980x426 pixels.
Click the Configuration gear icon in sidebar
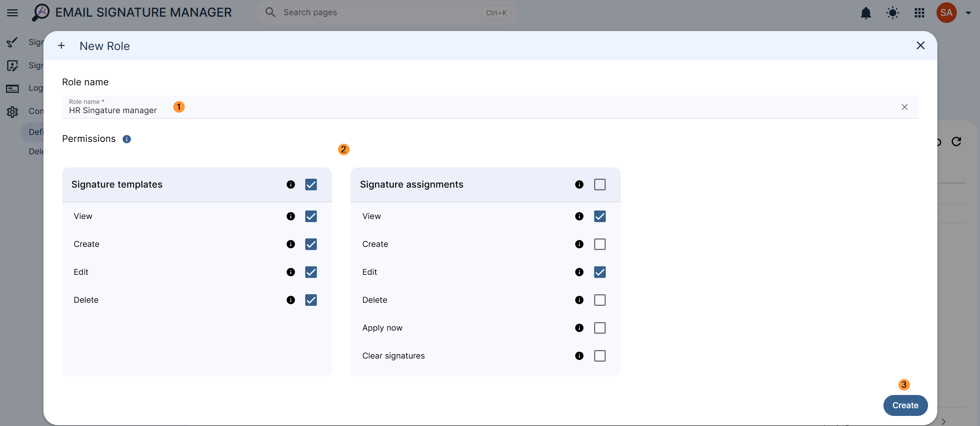tap(12, 112)
